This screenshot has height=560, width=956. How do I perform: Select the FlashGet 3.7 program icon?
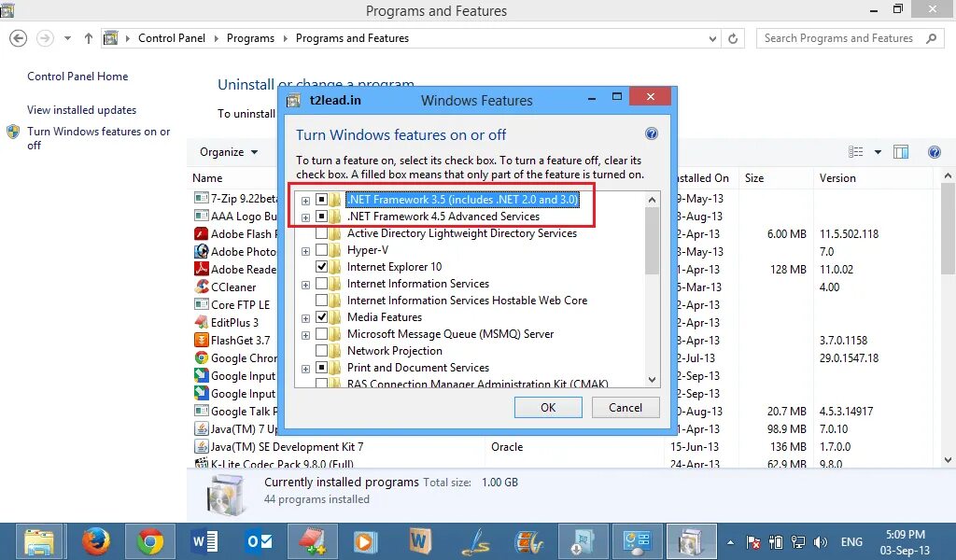pos(202,340)
